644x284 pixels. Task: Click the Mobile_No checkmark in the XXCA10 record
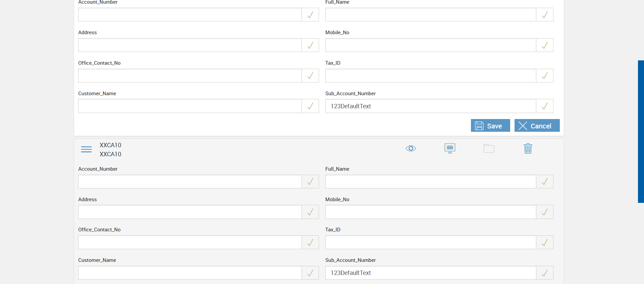coord(544,212)
